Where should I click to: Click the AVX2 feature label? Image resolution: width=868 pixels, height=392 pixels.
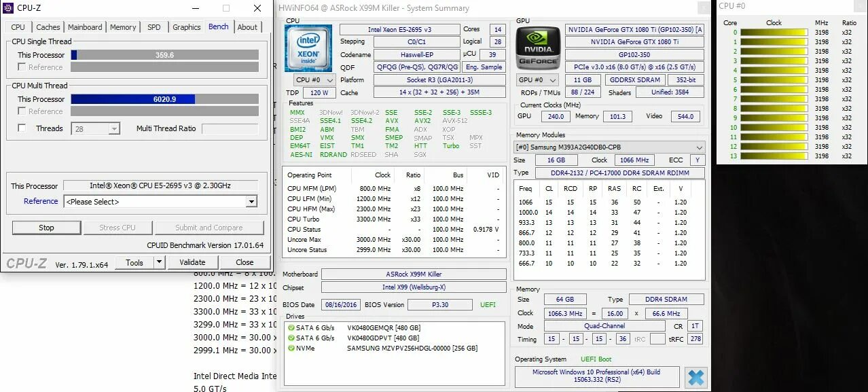(422, 121)
